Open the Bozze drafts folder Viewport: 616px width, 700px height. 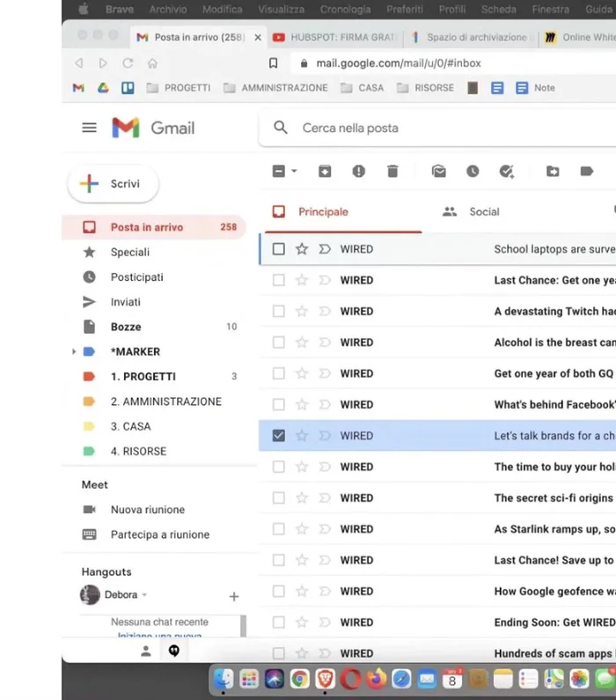[x=154, y=327]
